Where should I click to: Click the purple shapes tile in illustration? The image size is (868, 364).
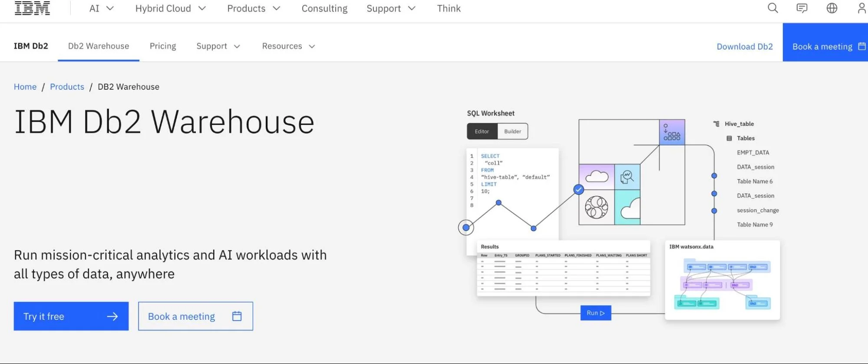tap(672, 132)
